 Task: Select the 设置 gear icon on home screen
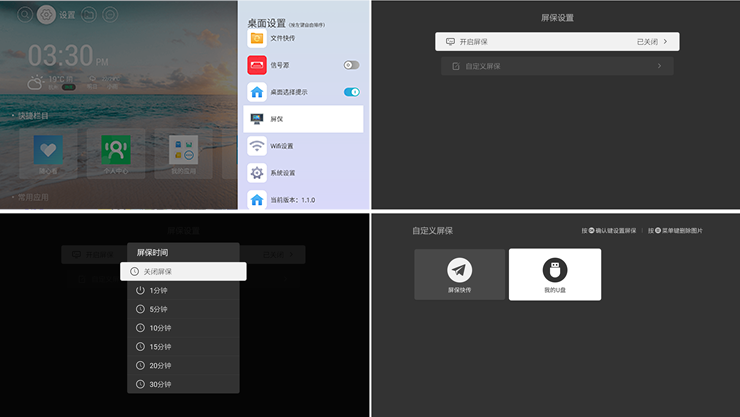(46, 15)
